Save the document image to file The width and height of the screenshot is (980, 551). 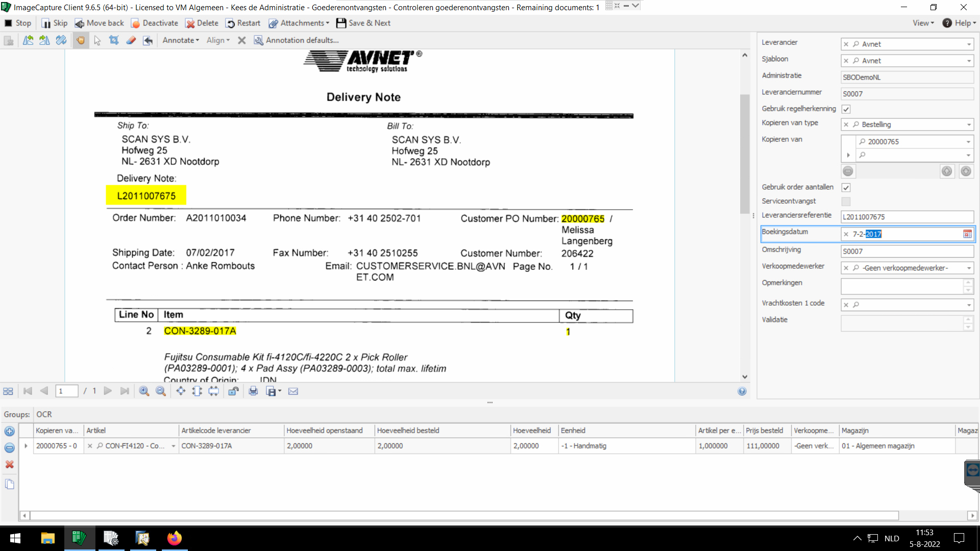tap(271, 391)
